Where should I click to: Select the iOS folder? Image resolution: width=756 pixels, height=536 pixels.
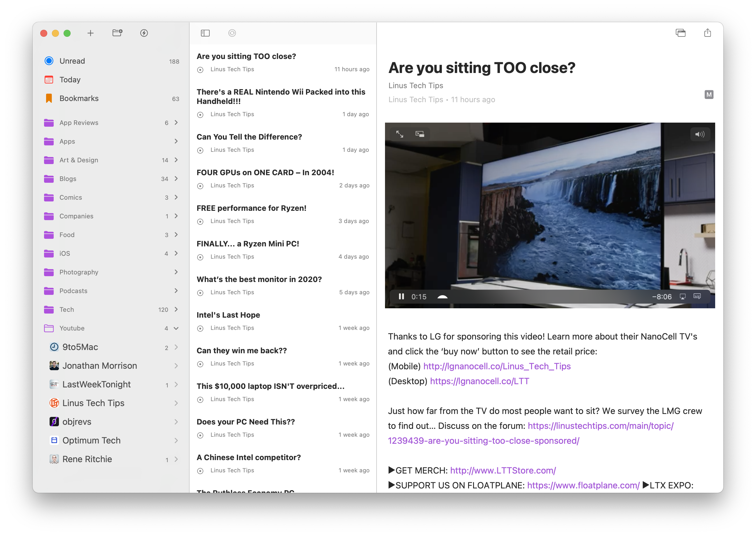[x=111, y=253]
